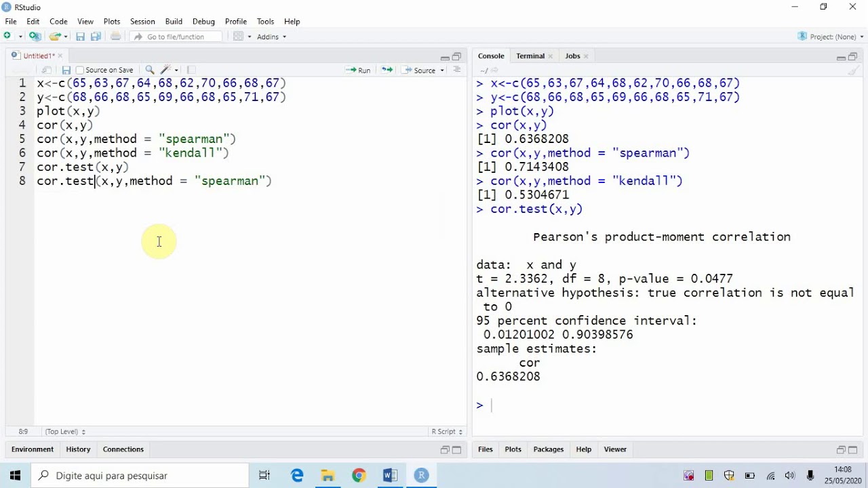Show document outline icon
The width and height of the screenshot is (868, 488).
pyautogui.click(x=457, y=70)
